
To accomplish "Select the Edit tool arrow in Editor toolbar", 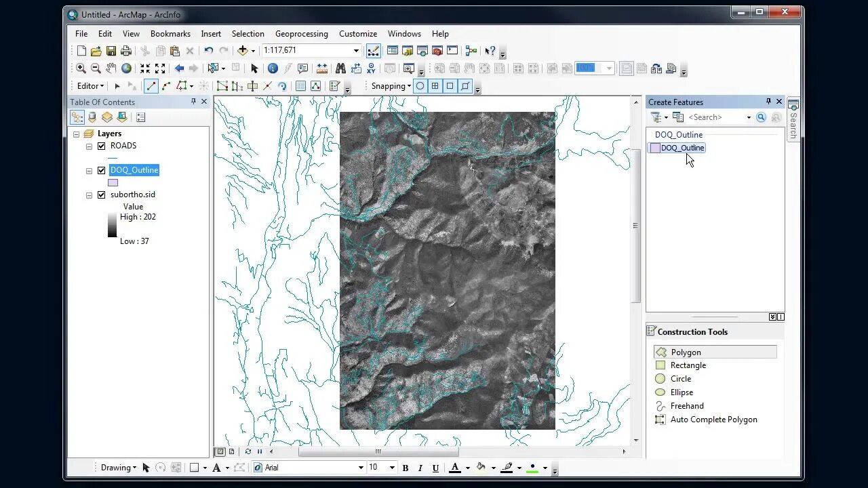I will (x=117, y=86).
